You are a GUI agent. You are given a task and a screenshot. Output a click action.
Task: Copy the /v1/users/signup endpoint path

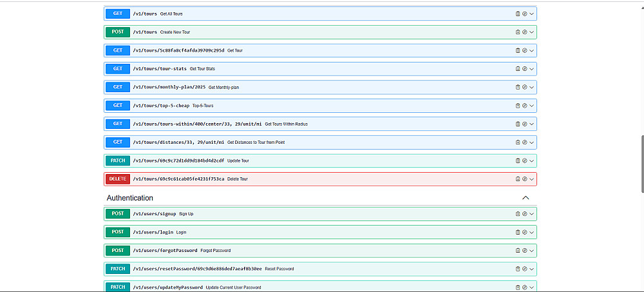(518, 214)
